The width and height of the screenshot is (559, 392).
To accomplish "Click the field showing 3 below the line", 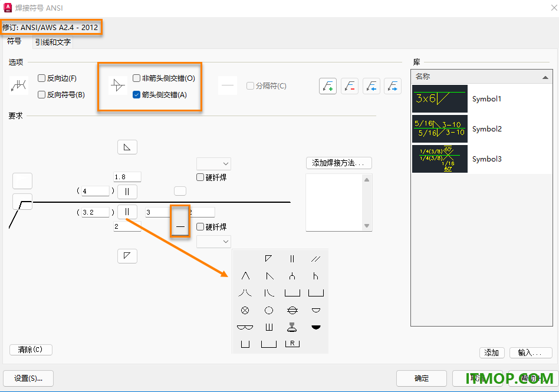I will click(x=158, y=212).
